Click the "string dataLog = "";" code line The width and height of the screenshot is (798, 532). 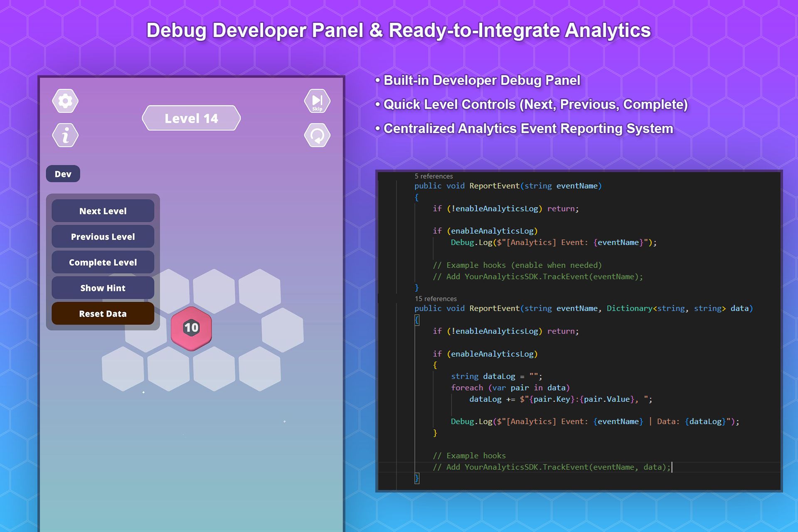[x=497, y=377]
